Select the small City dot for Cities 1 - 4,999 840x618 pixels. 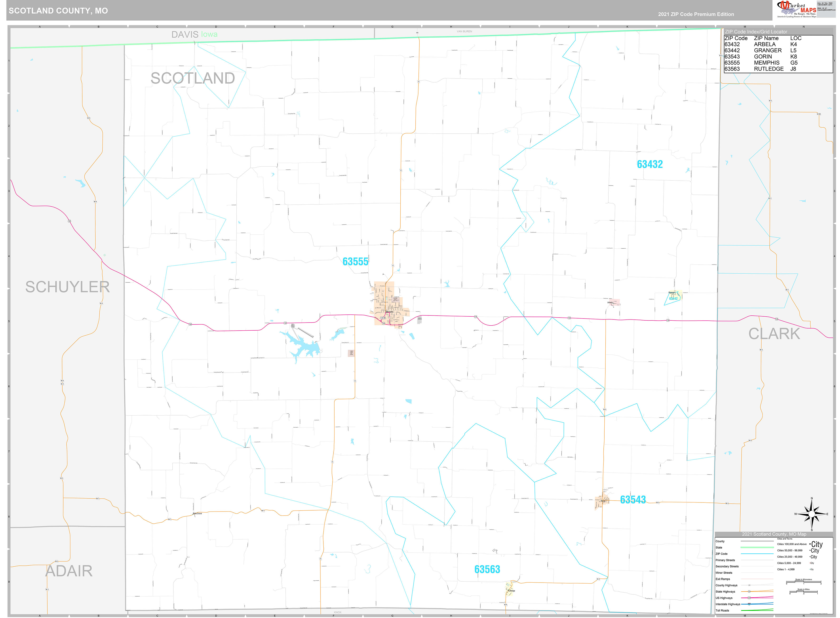[810, 569]
